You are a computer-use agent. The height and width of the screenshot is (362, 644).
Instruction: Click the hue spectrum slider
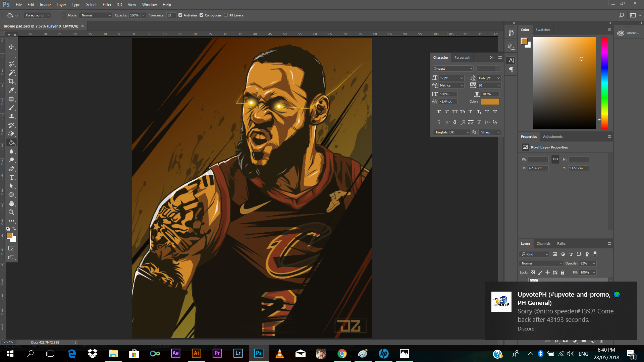click(x=604, y=83)
